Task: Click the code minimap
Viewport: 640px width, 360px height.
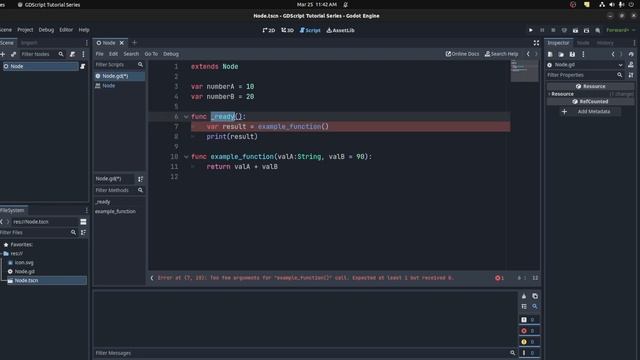Action: pyautogui.click(x=524, y=71)
